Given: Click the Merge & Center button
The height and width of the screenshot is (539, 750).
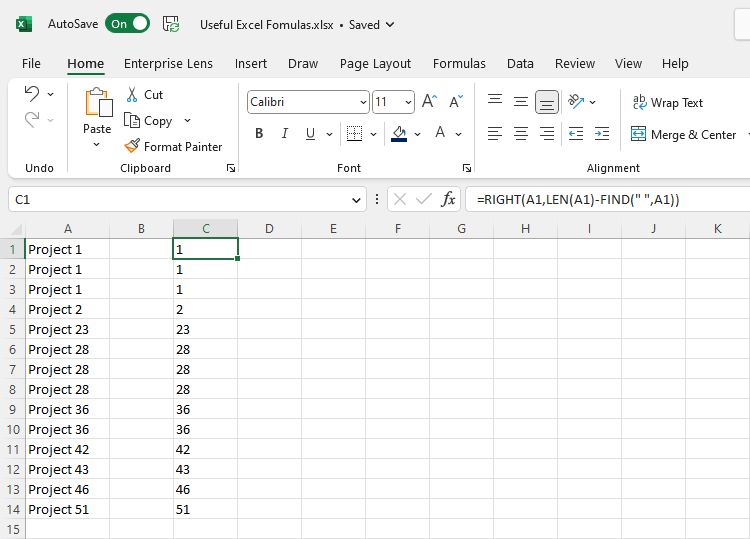Looking at the screenshot, I should click(684, 134).
